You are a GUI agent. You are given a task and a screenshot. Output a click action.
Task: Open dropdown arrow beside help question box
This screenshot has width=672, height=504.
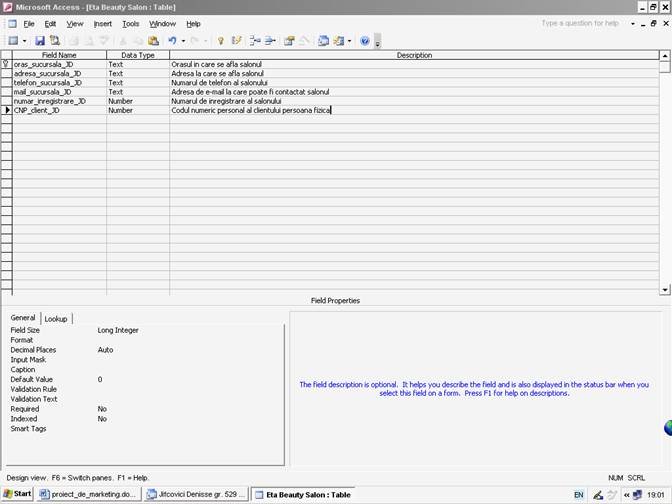tap(633, 24)
